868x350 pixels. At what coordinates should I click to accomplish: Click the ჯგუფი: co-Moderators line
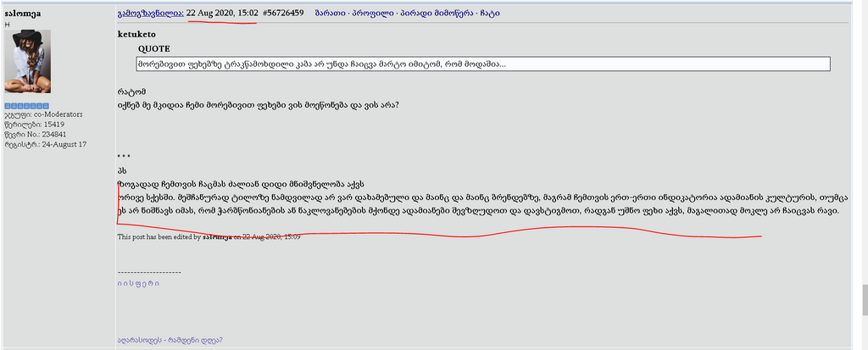pyautogui.click(x=44, y=114)
